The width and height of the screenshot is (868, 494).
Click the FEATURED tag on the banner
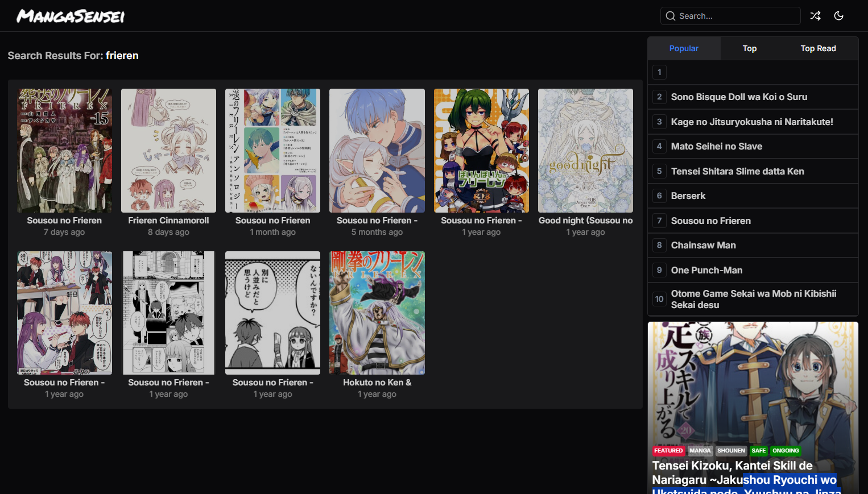(668, 451)
